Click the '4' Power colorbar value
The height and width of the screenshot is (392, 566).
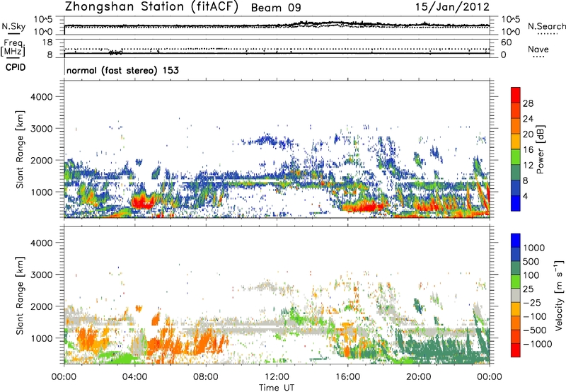coord(525,197)
